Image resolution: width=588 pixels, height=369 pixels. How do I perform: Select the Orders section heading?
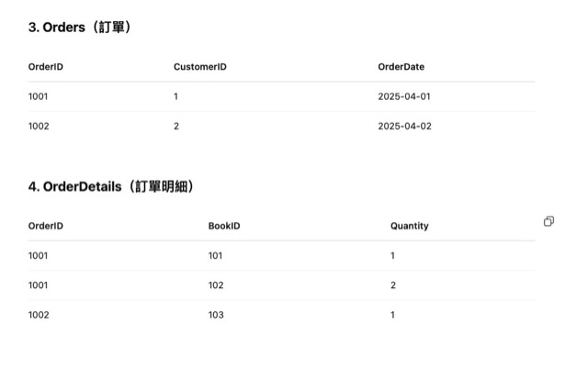point(80,28)
